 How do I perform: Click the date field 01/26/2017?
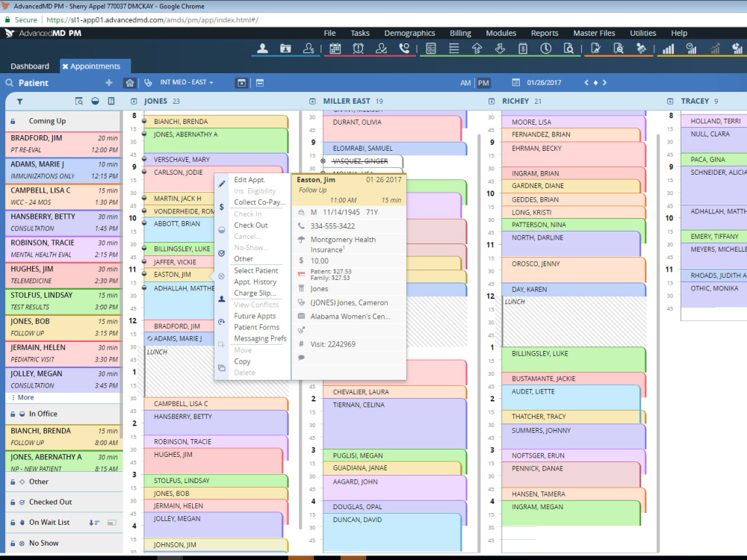[x=544, y=82]
